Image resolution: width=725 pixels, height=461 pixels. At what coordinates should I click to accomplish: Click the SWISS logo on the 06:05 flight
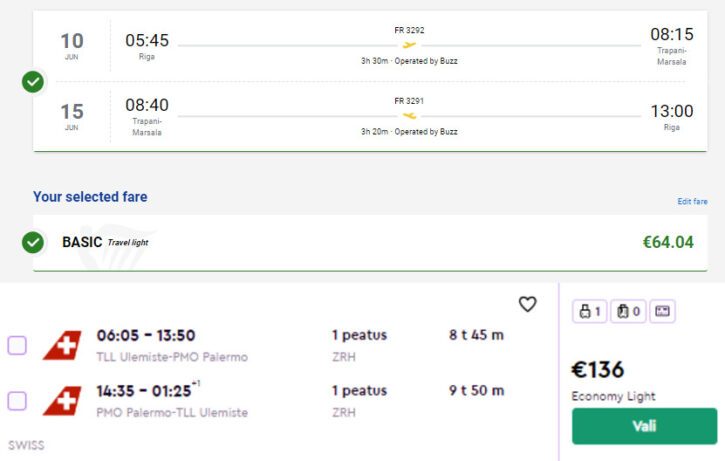point(62,345)
